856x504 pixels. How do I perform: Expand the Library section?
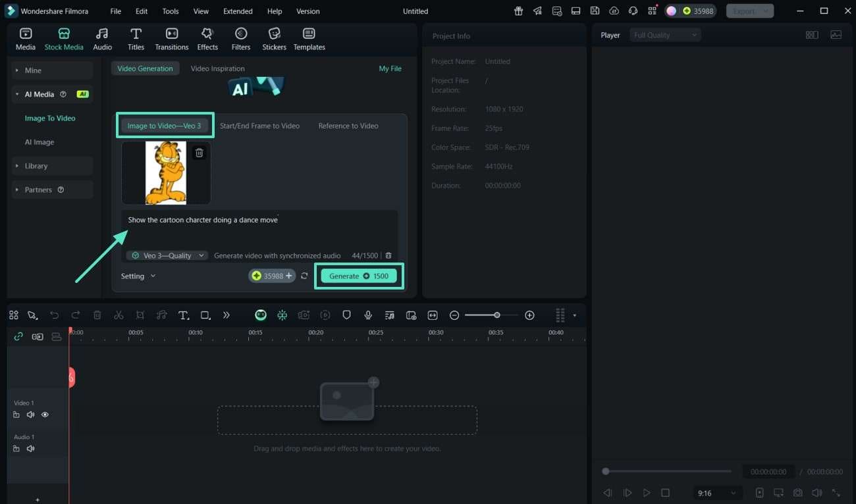pyautogui.click(x=51, y=166)
